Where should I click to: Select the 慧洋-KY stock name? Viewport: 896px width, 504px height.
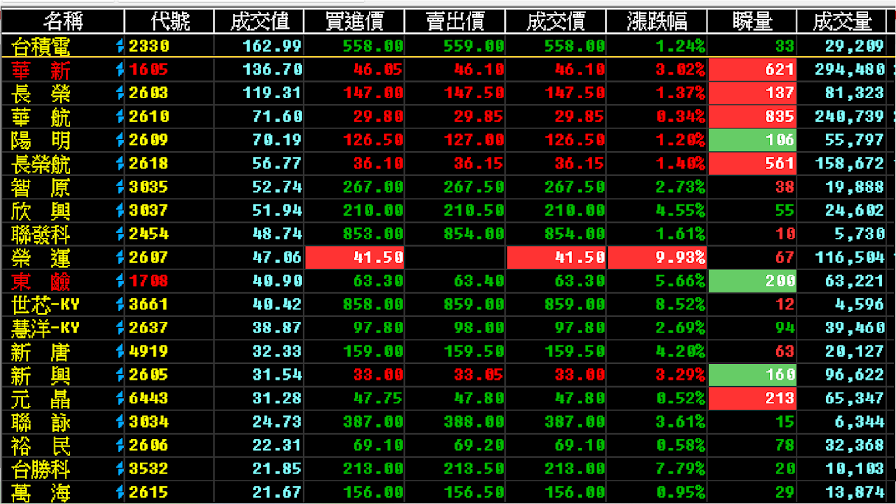point(45,328)
